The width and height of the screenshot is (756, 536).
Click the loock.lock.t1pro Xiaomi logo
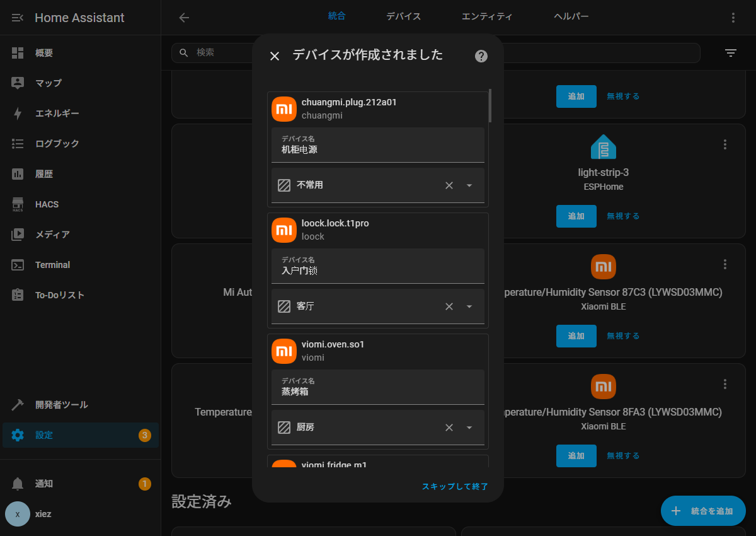coord(284,230)
